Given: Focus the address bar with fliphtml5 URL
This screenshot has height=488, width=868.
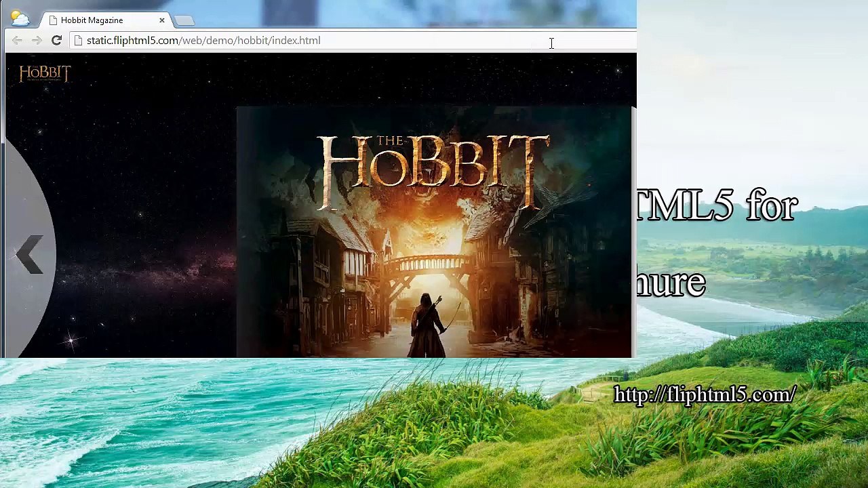Looking at the screenshot, I should [x=353, y=41].
